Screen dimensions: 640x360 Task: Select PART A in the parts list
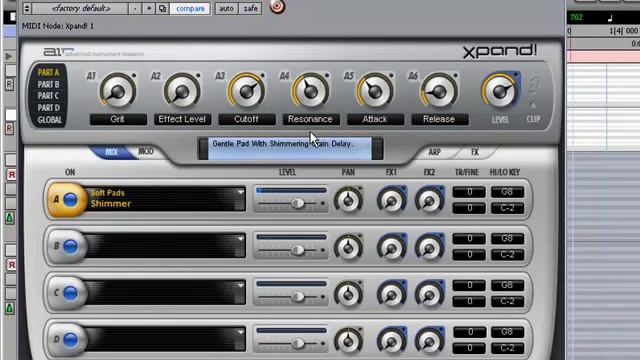coord(48,73)
